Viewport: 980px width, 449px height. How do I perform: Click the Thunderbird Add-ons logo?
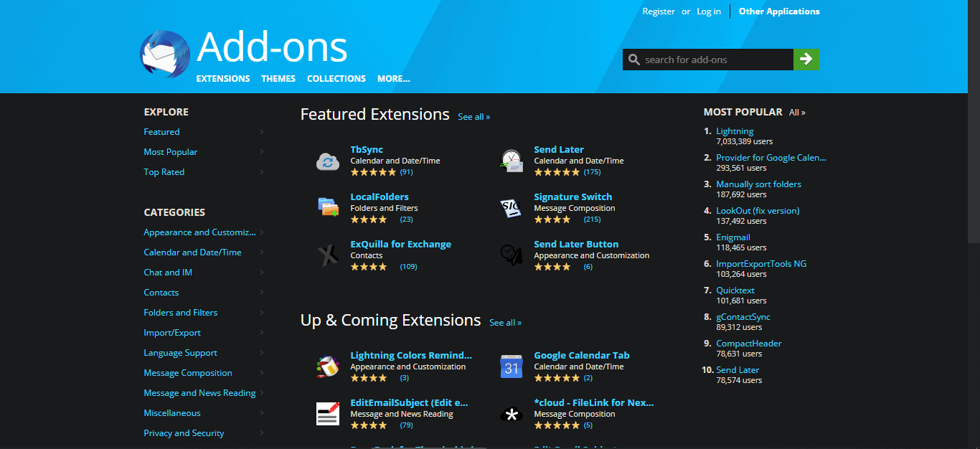tap(164, 54)
